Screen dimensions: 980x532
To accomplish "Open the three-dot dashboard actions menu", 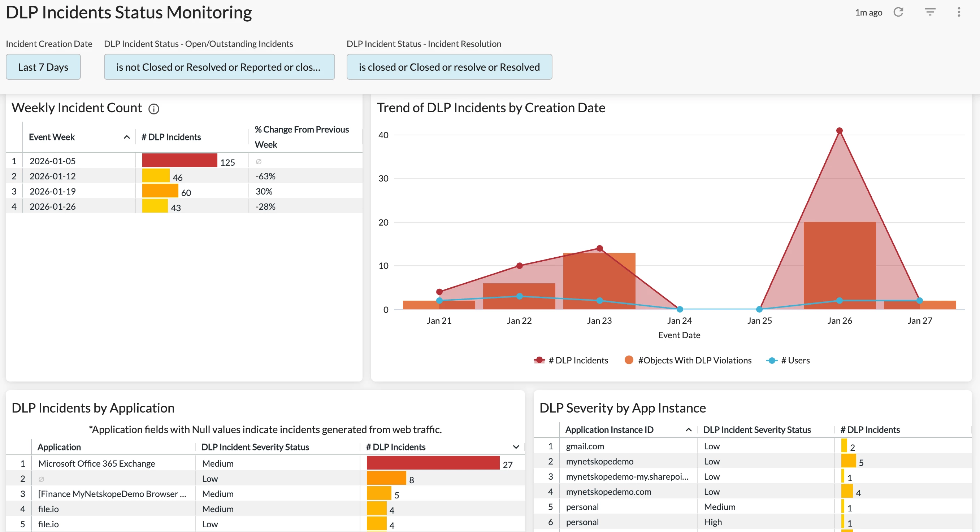I will coord(959,12).
